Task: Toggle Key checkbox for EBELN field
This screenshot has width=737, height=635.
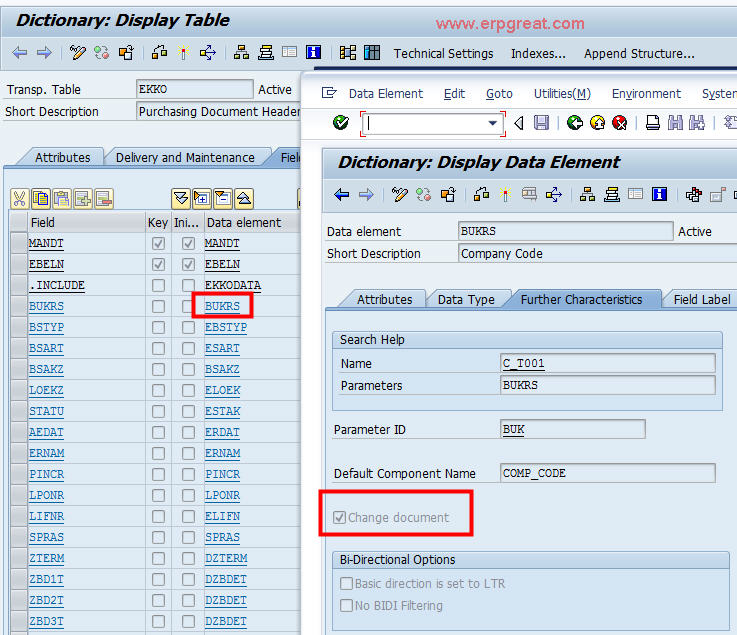Action: (158, 265)
